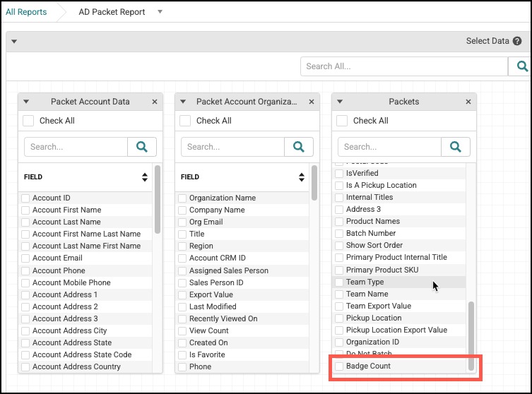
Task: Collapse the Packets panel
Action: [x=340, y=102]
